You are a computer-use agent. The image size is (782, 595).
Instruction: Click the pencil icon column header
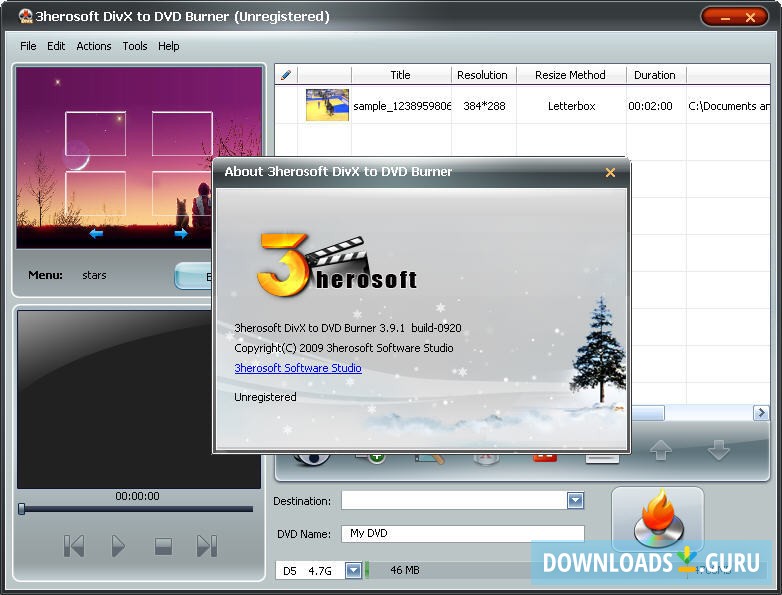(286, 75)
